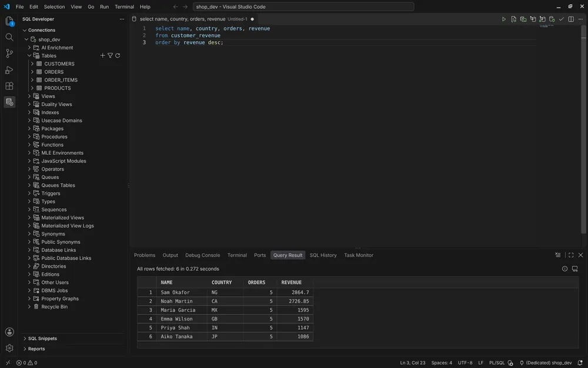Click the (Dedicated) shop_dev connection status
588x368 pixels.
(x=546, y=363)
